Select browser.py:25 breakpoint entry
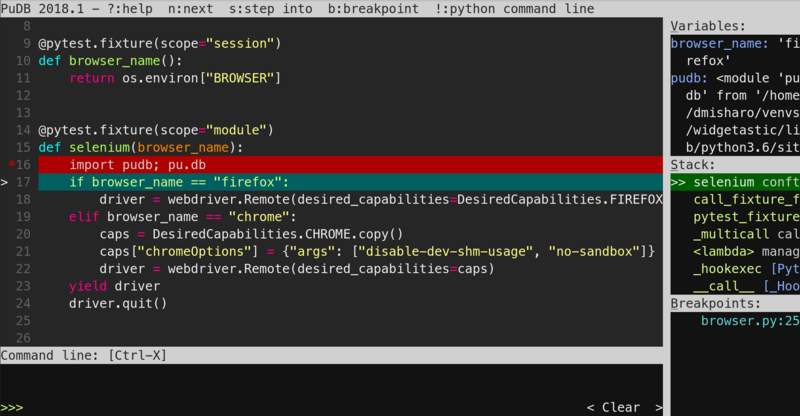Screen dimensions: 800x416 click(x=749, y=321)
